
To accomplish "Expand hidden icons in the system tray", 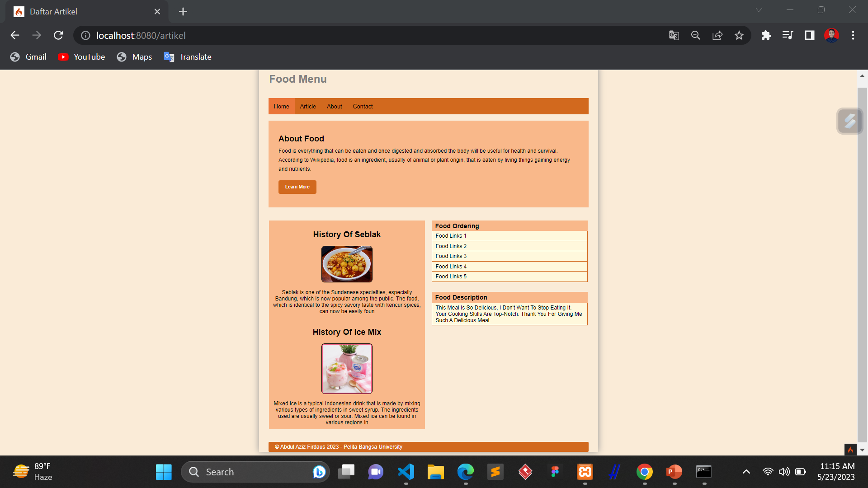I will 745,471.
